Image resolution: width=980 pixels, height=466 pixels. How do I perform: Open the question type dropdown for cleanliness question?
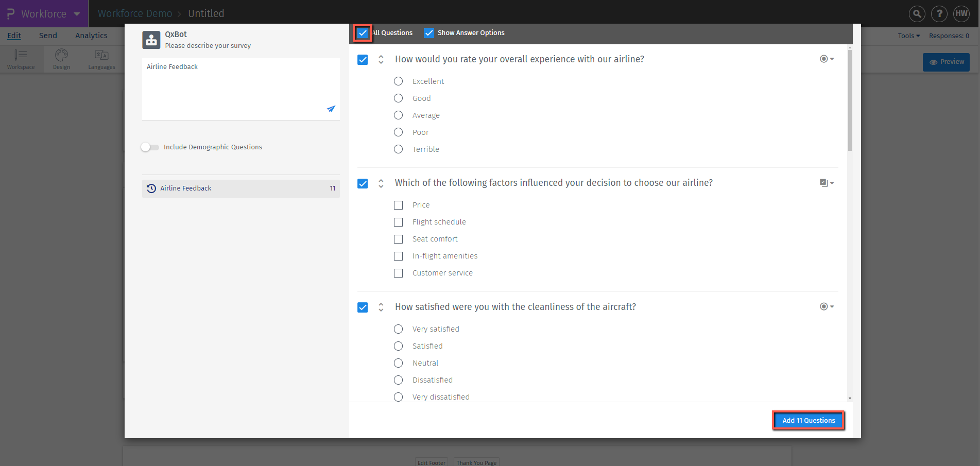point(827,306)
